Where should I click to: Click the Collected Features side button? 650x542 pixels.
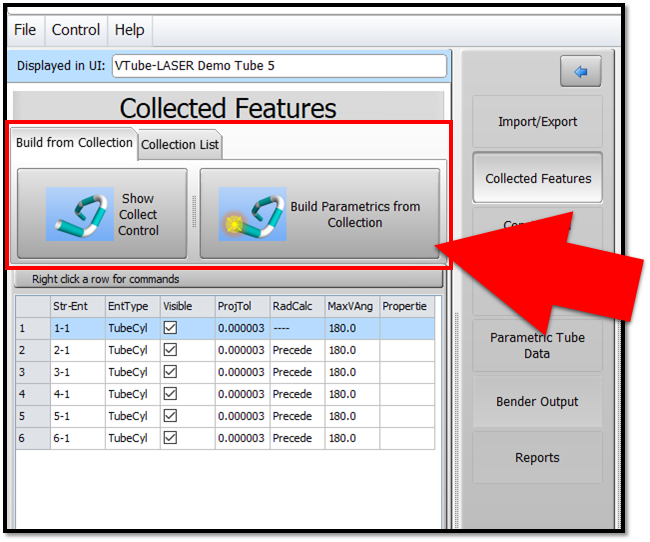(537, 179)
